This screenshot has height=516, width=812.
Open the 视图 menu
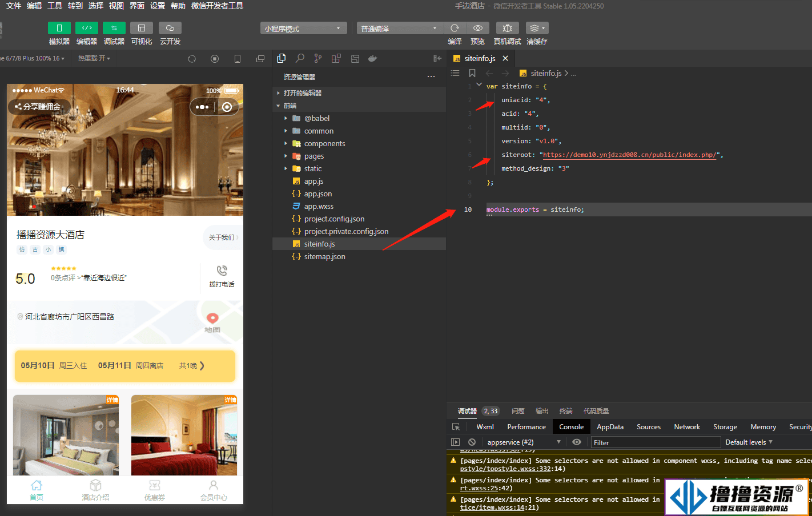point(116,6)
